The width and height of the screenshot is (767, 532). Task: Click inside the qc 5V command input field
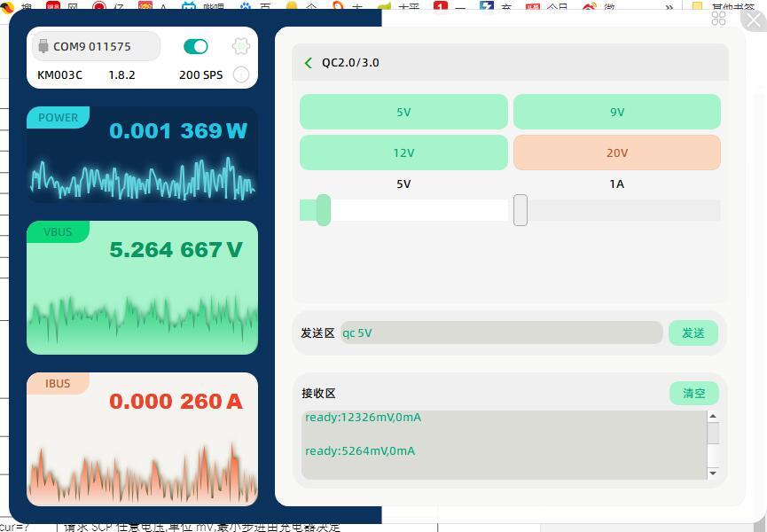(501, 332)
